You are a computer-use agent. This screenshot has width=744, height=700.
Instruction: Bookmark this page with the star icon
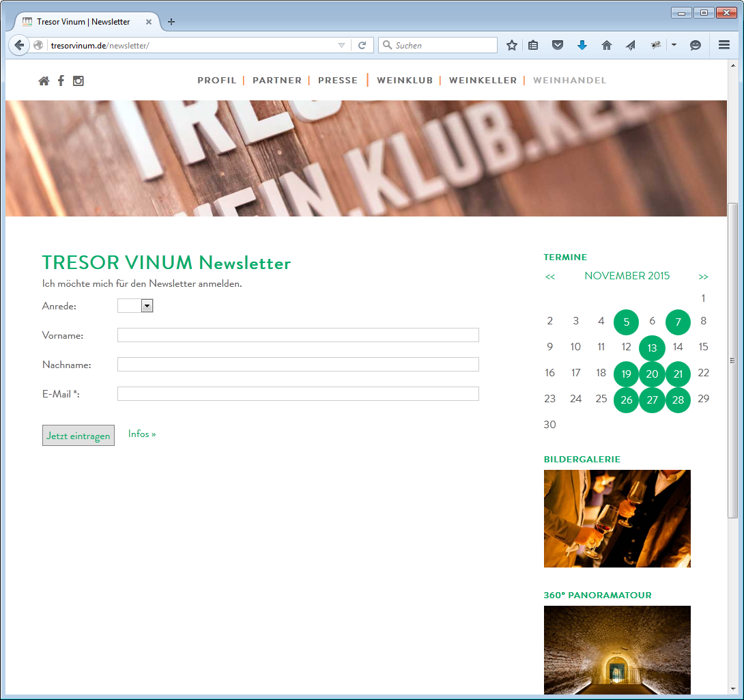point(511,45)
